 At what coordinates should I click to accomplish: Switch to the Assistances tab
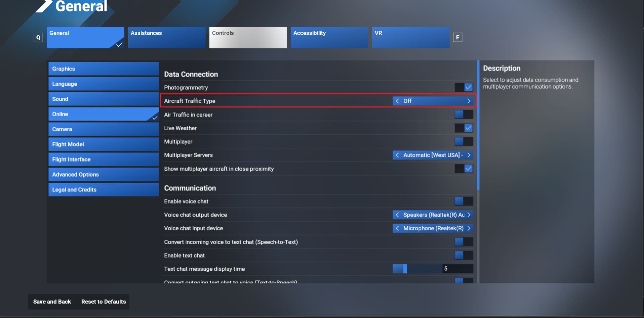(167, 38)
